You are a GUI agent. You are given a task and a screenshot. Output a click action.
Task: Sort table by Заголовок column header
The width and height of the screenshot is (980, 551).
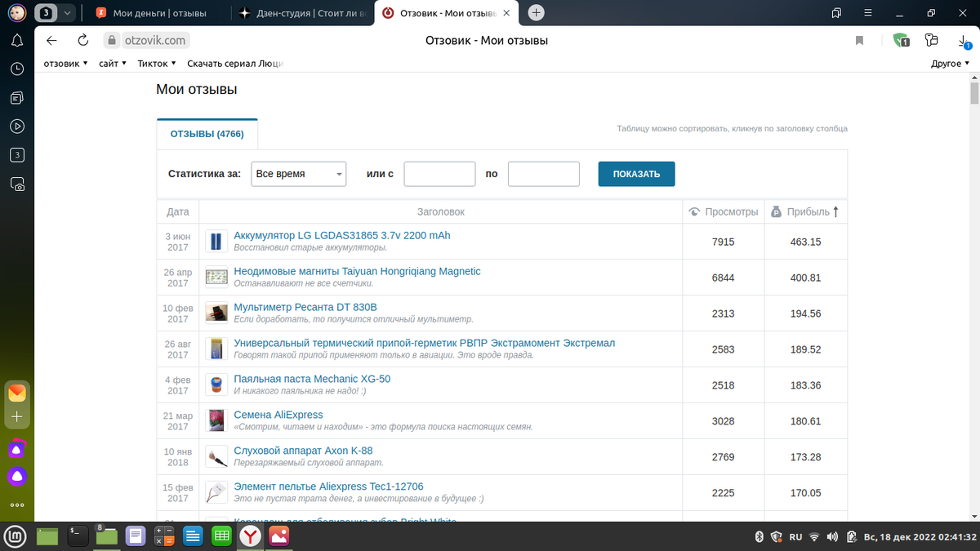pyautogui.click(x=441, y=211)
